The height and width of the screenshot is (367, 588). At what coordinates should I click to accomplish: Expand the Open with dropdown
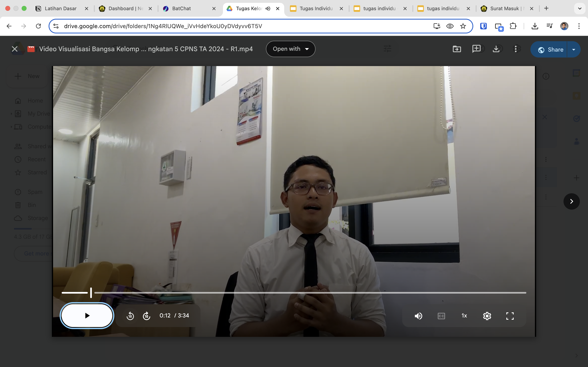(x=291, y=49)
